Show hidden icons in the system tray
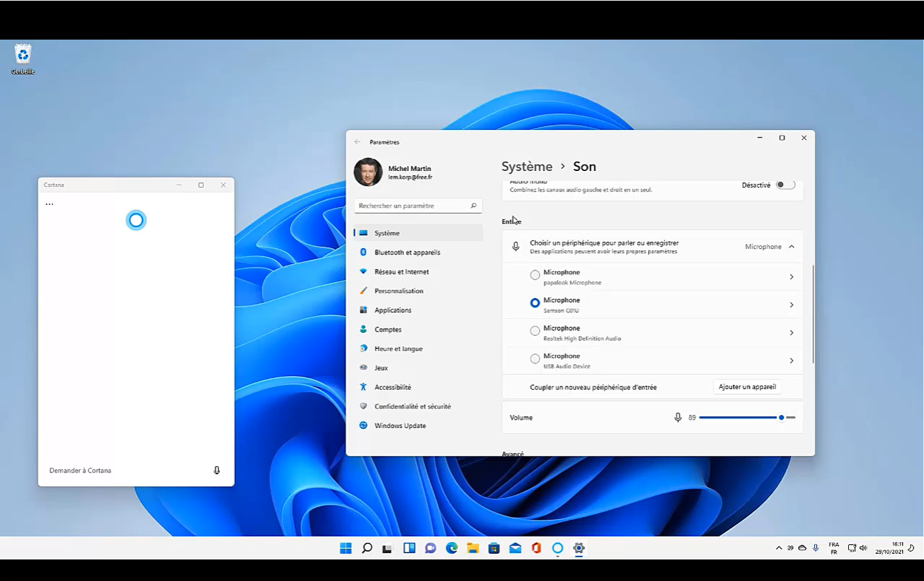Viewport: 924px width, 581px height. coord(778,548)
